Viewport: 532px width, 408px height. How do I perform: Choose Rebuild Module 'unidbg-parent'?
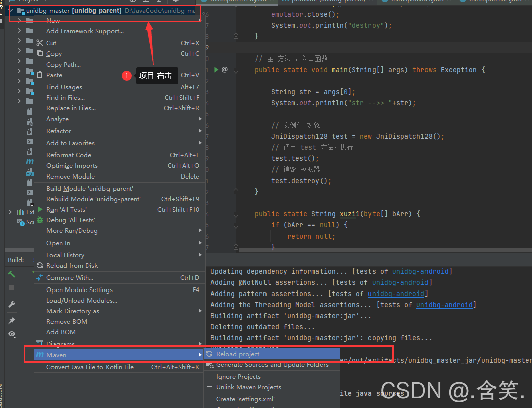click(120, 199)
